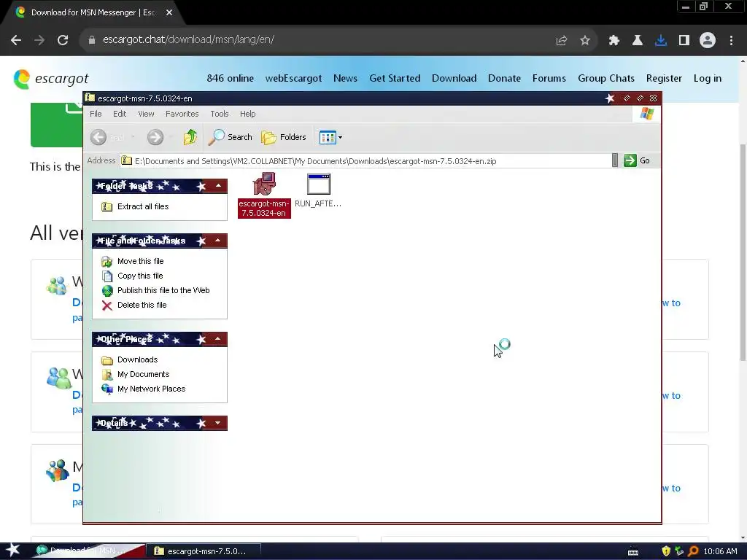Toggle Chrome side panel icon
747x560 pixels.
click(684, 41)
